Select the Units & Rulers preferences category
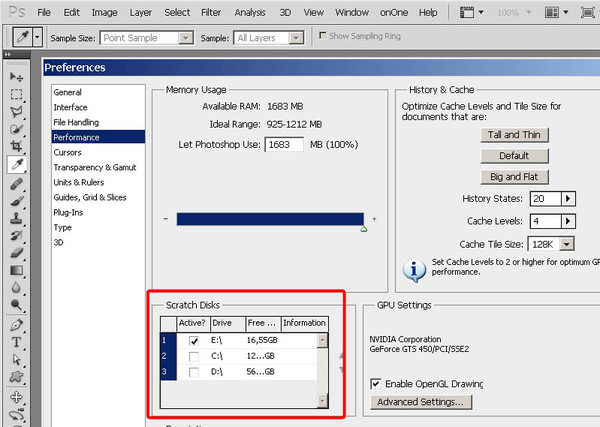 98,182
